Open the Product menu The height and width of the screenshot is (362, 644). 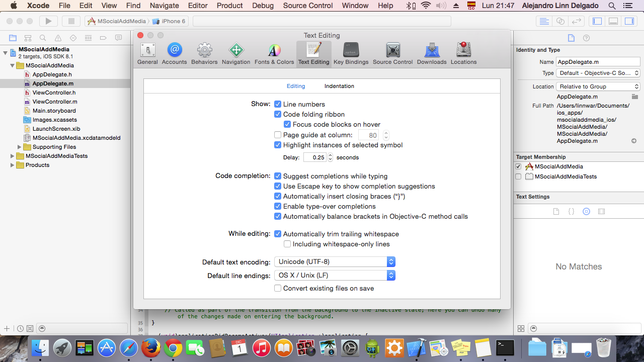point(230,6)
